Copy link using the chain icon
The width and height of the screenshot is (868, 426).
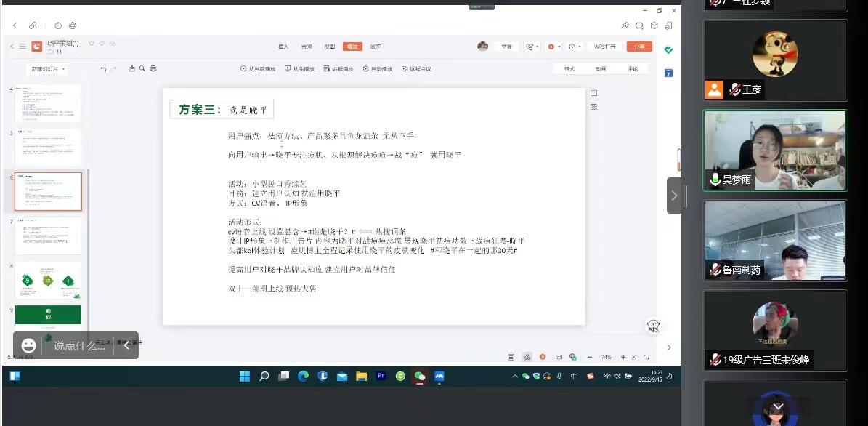pos(33,25)
